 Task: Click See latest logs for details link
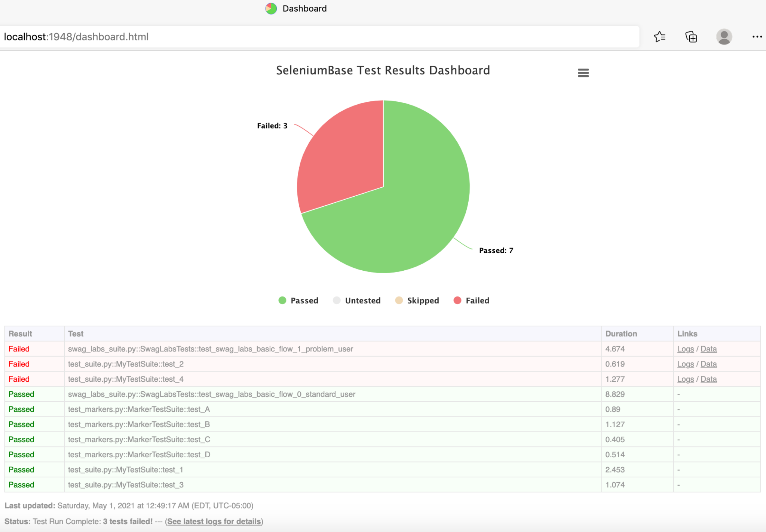214,522
